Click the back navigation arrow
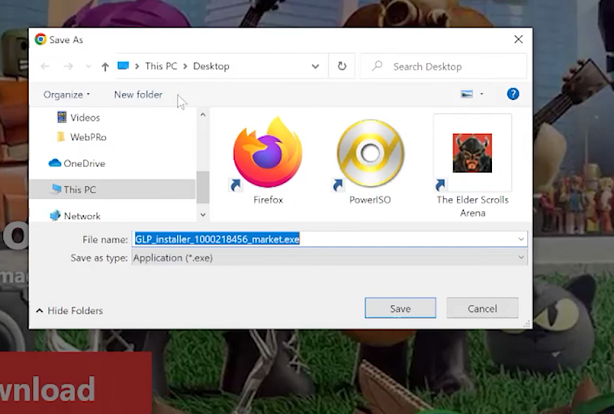 [x=45, y=67]
